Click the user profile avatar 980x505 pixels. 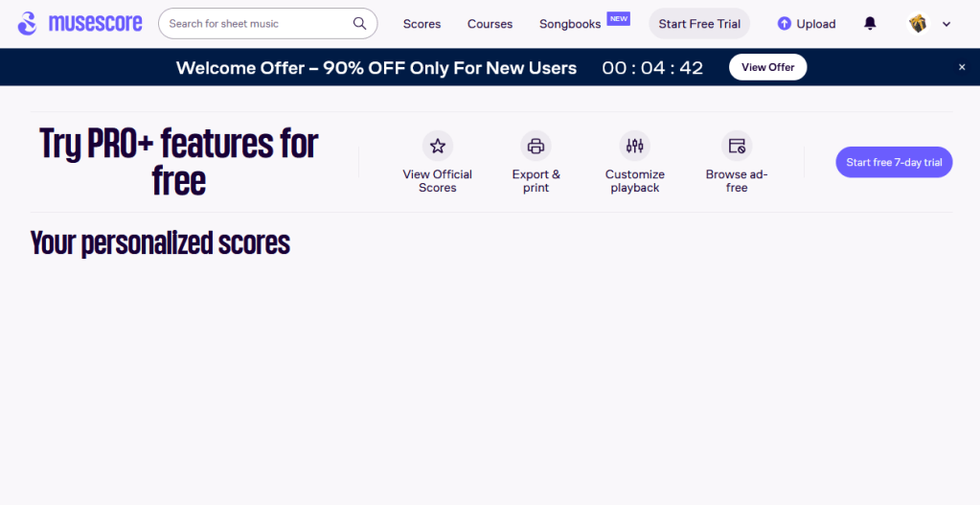point(918,24)
